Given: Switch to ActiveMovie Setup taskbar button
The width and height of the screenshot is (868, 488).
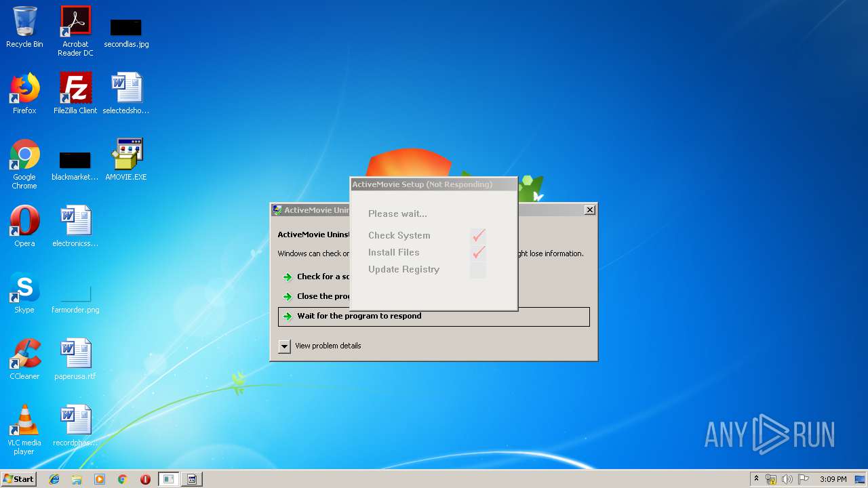Looking at the screenshot, I should 168,479.
